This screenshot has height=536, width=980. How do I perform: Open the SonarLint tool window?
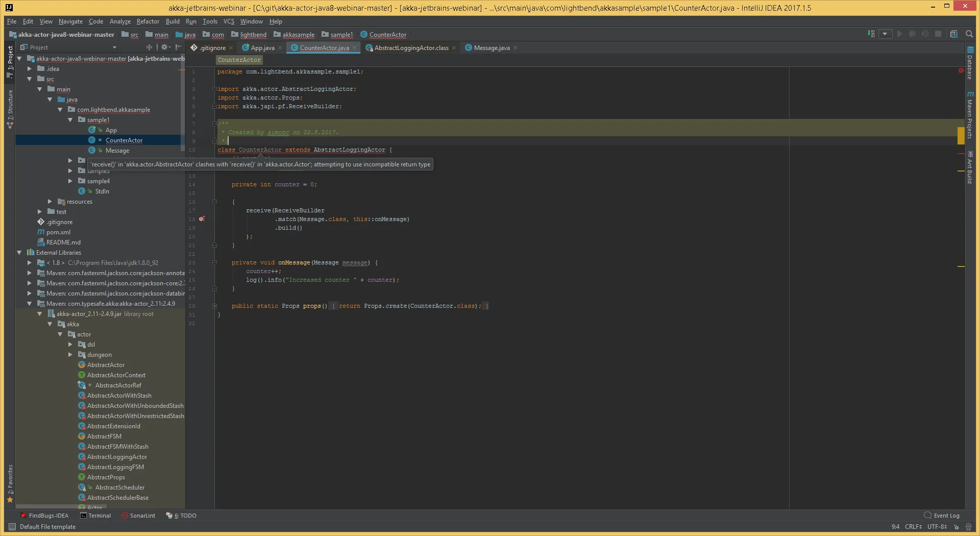[x=138, y=516]
